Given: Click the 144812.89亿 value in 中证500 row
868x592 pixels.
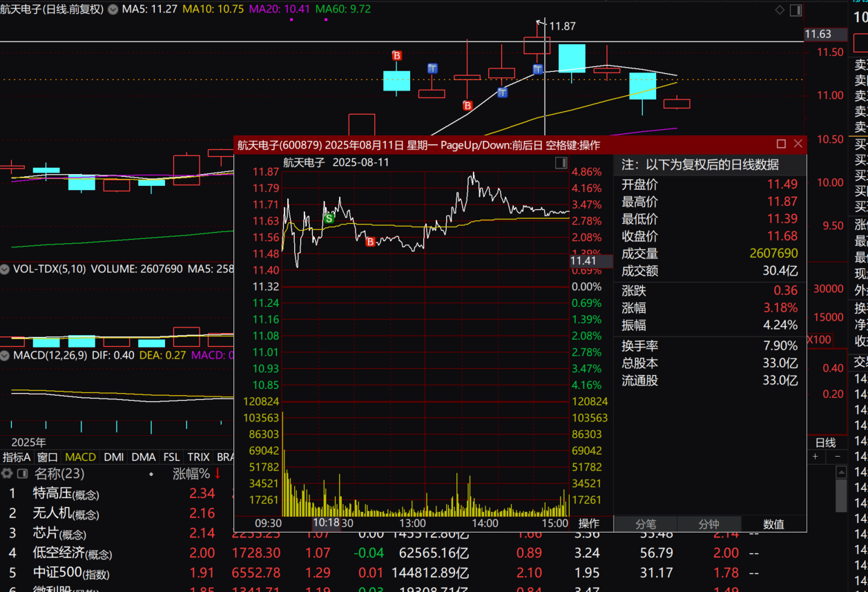Looking at the screenshot, I should (x=430, y=573).
